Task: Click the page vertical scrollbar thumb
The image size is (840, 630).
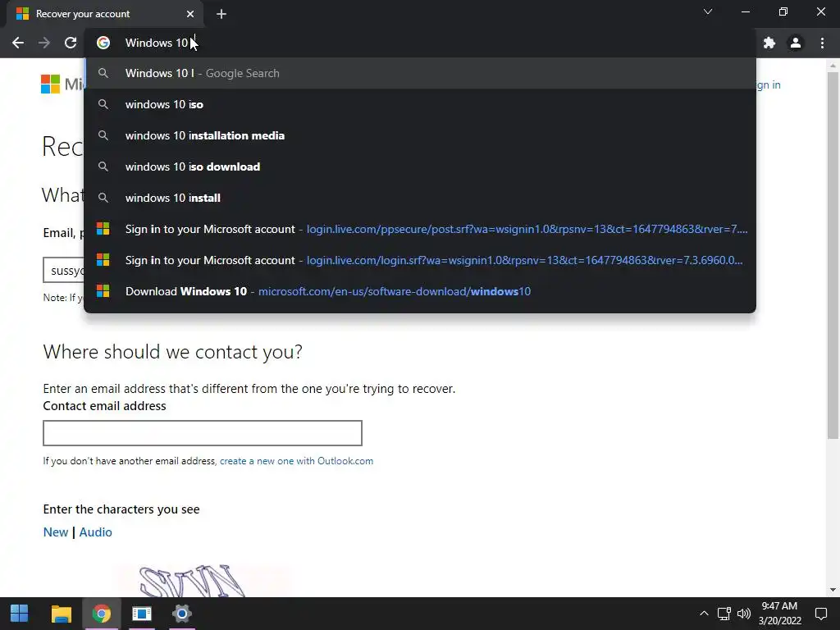Action: coord(833,255)
